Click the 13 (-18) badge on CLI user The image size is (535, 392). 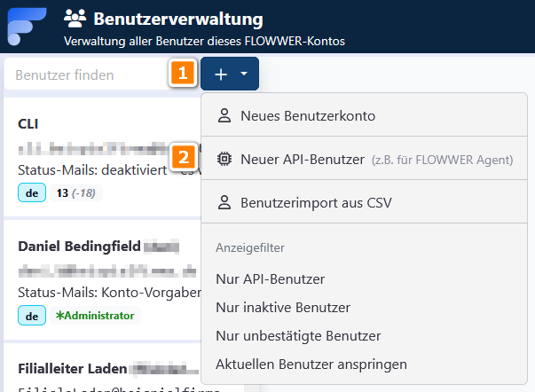click(x=75, y=193)
